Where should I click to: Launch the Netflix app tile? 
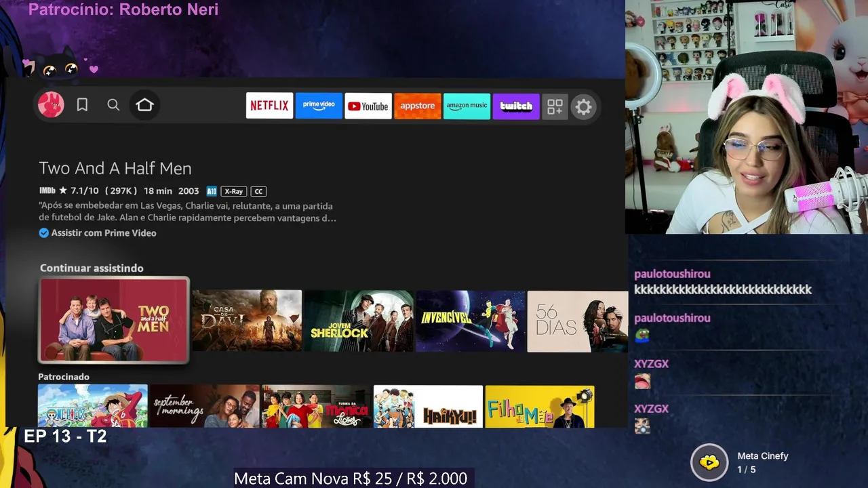coord(269,106)
